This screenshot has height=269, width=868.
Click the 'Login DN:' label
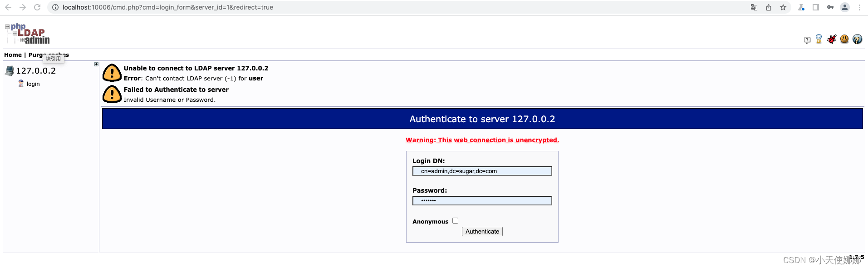(x=429, y=161)
